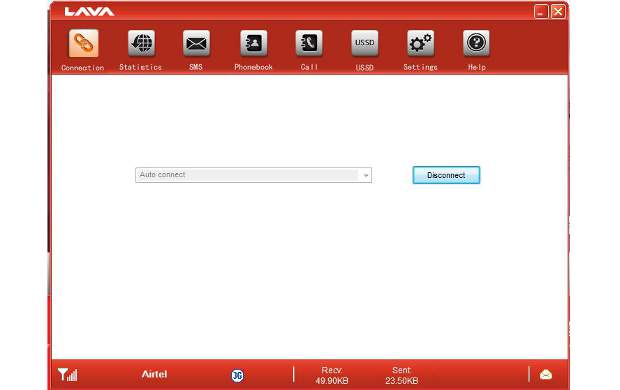Viewport: 620px width, 390px height.
Task: Click the LAVA logo
Action: (x=89, y=11)
